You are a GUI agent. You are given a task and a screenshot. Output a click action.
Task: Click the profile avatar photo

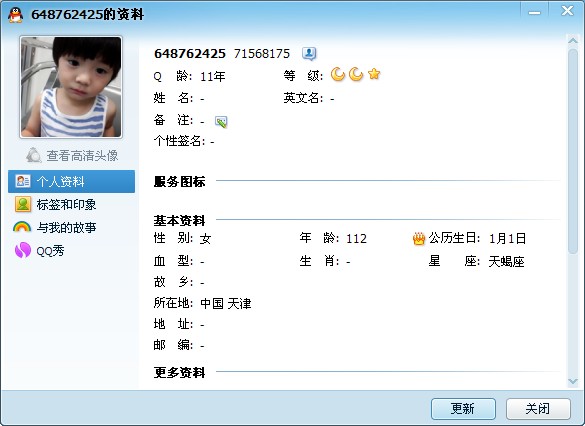point(71,87)
